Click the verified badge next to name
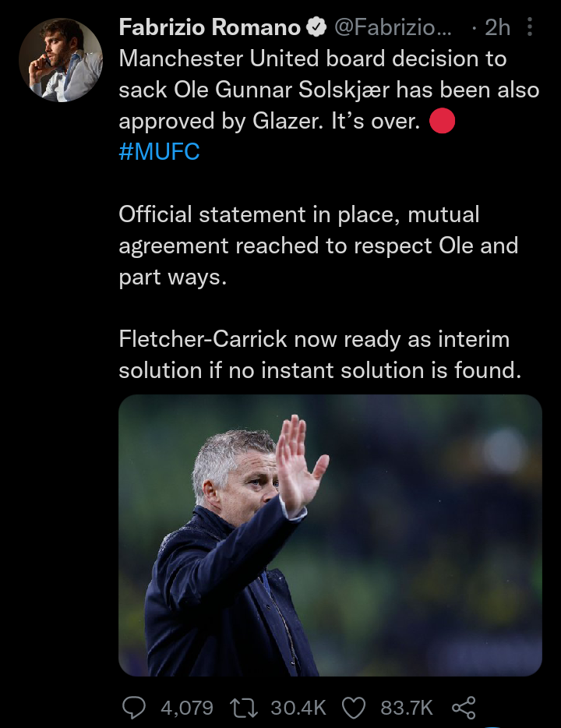 pyautogui.click(x=316, y=28)
